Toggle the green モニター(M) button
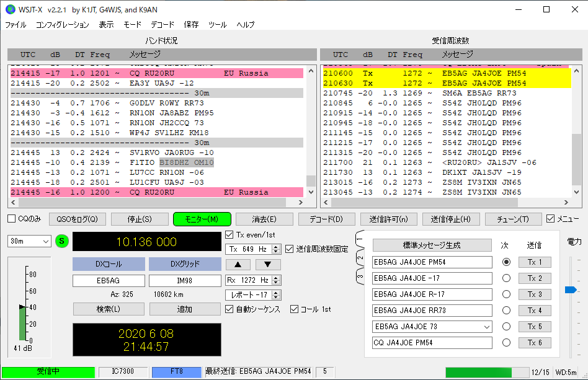This screenshot has height=380, width=588. pyautogui.click(x=202, y=219)
